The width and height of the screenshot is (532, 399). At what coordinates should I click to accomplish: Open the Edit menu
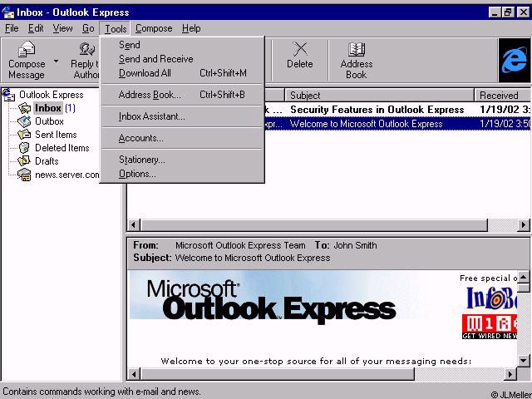tap(36, 28)
